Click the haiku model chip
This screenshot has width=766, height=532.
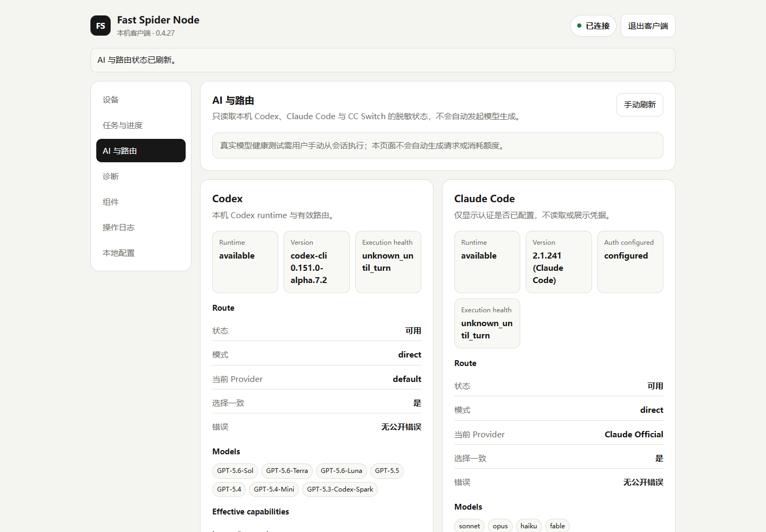529,526
